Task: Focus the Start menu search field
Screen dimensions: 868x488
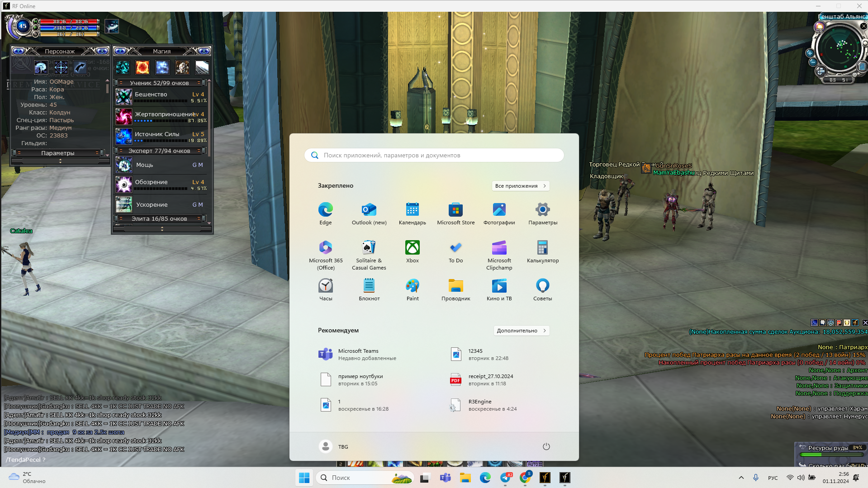Action: pyautogui.click(x=434, y=155)
